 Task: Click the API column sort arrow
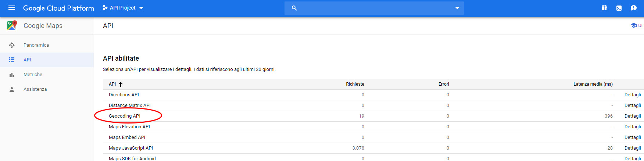[x=121, y=84]
